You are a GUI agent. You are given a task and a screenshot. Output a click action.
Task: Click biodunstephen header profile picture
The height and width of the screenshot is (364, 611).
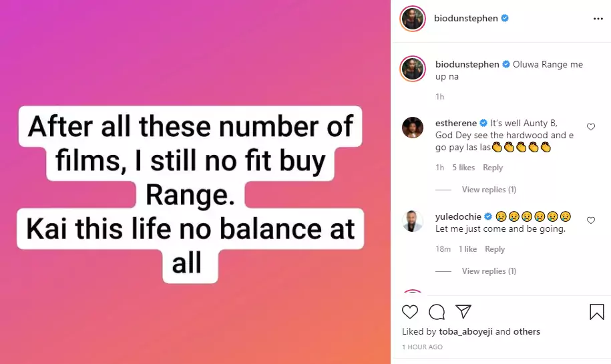click(413, 19)
